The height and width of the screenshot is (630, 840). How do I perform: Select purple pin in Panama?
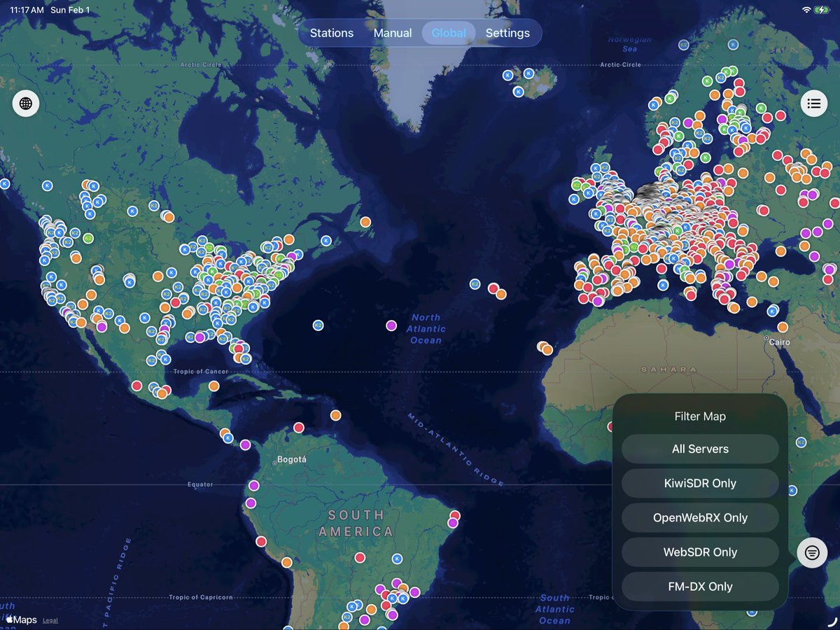point(245,444)
